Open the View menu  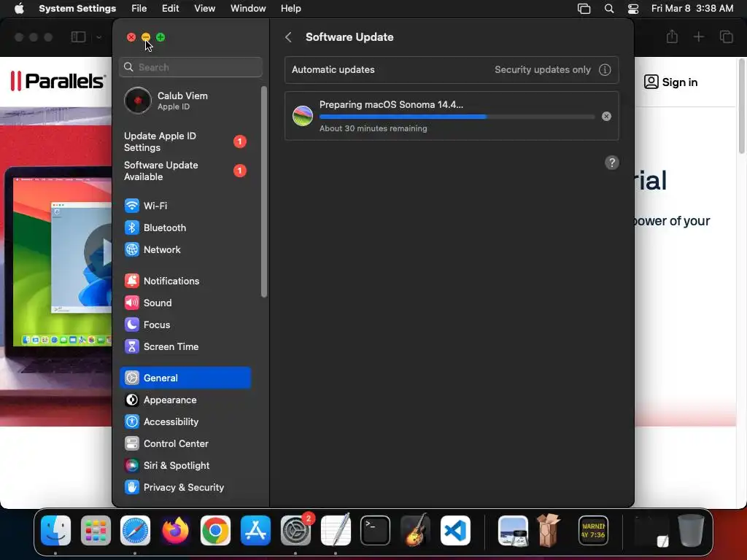(204, 9)
